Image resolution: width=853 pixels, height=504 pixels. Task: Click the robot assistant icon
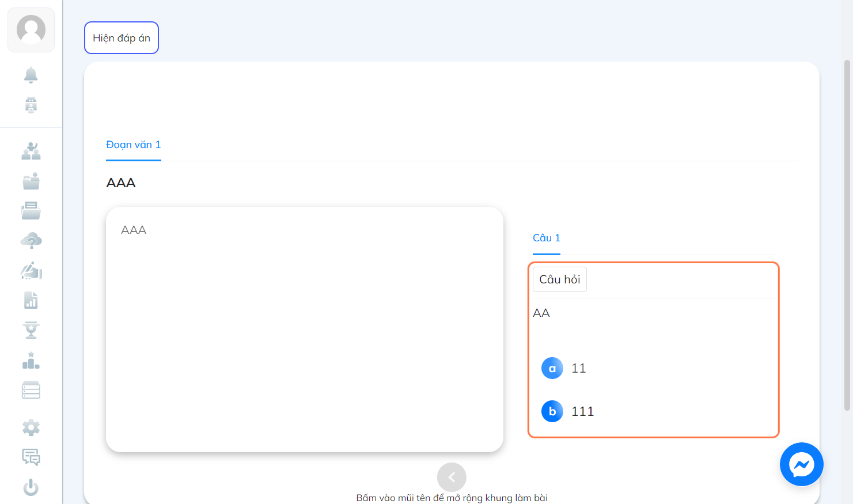(x=31, y=105)
